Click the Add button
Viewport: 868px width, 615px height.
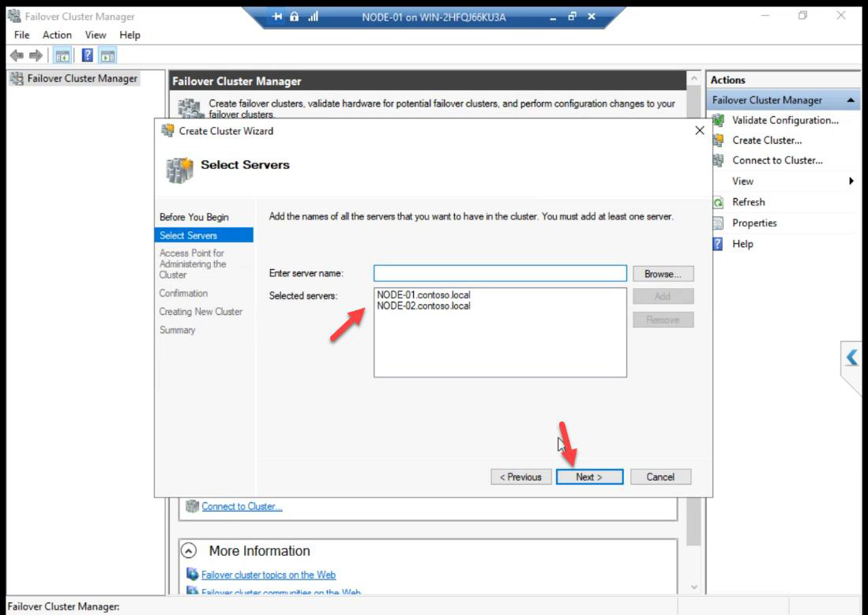coord(663,296)
